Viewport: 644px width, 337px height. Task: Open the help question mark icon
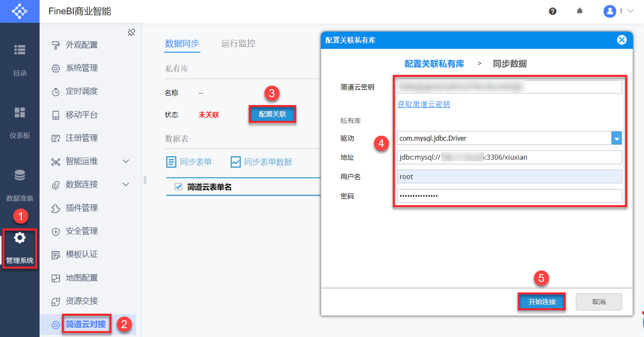pyautogui.click(x=553, y=11)
